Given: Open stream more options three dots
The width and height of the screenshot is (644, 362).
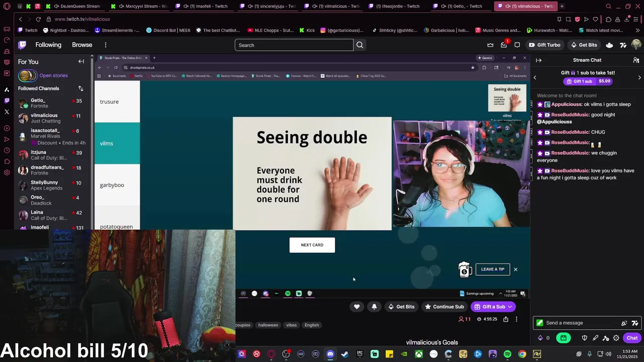Looking at the screenshot, I should pyautogui.click(x=516, y=319).
